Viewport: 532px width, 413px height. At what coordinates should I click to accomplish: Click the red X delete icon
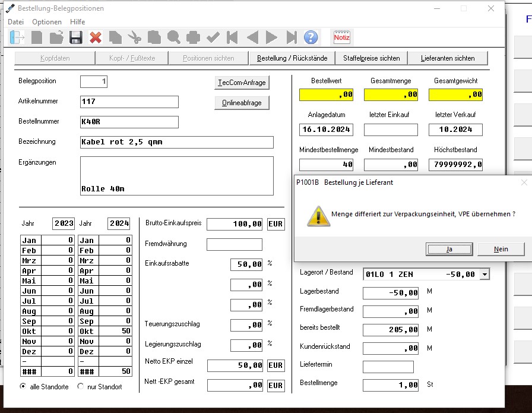(x=96, y=37)
